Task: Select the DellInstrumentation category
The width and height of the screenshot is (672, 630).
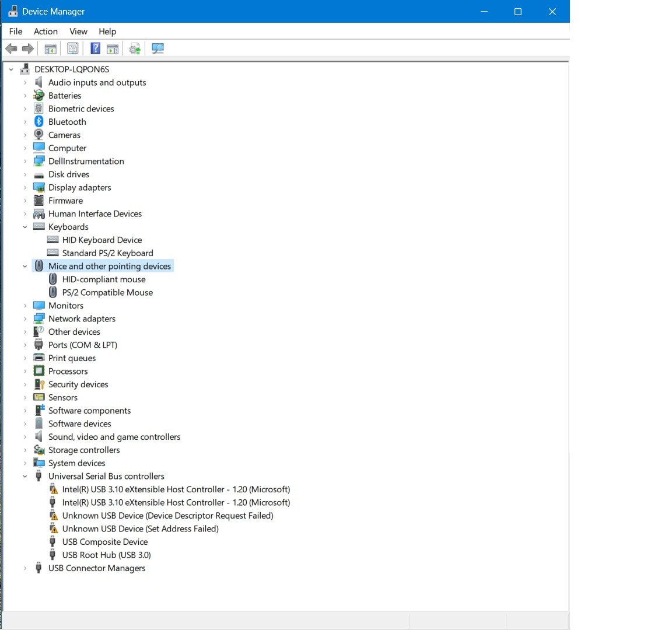Action: pyautogui.click(x=86, y=161)
